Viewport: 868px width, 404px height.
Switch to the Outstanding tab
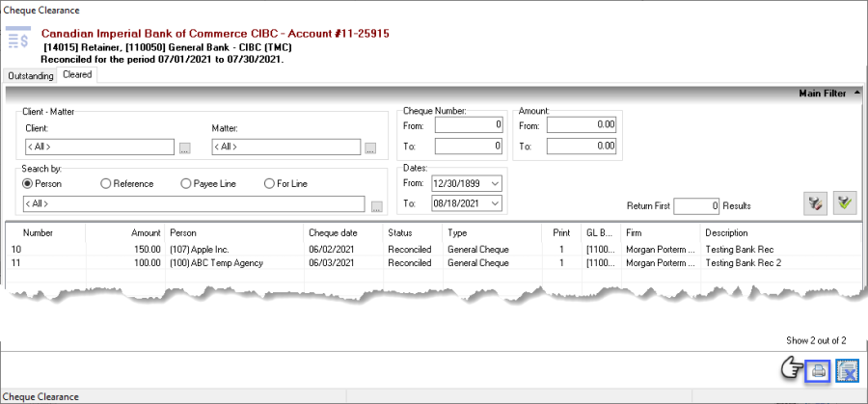pyautogui.click(x=31, y=76)
